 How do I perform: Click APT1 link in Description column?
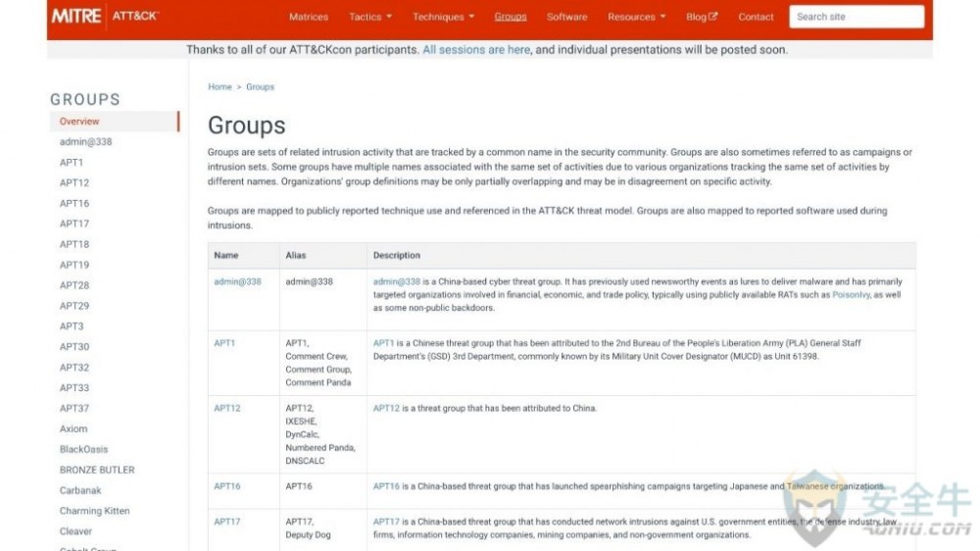384,343
